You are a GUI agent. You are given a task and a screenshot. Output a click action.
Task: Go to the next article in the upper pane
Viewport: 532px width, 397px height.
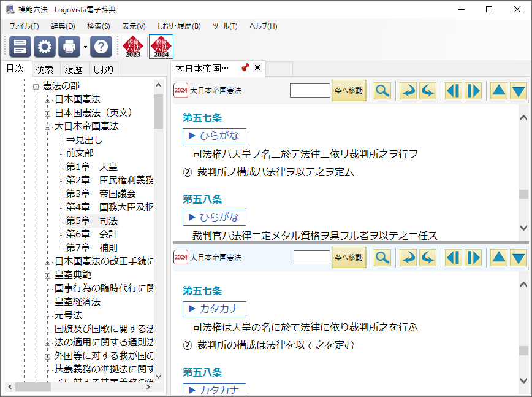pos(473,91)
